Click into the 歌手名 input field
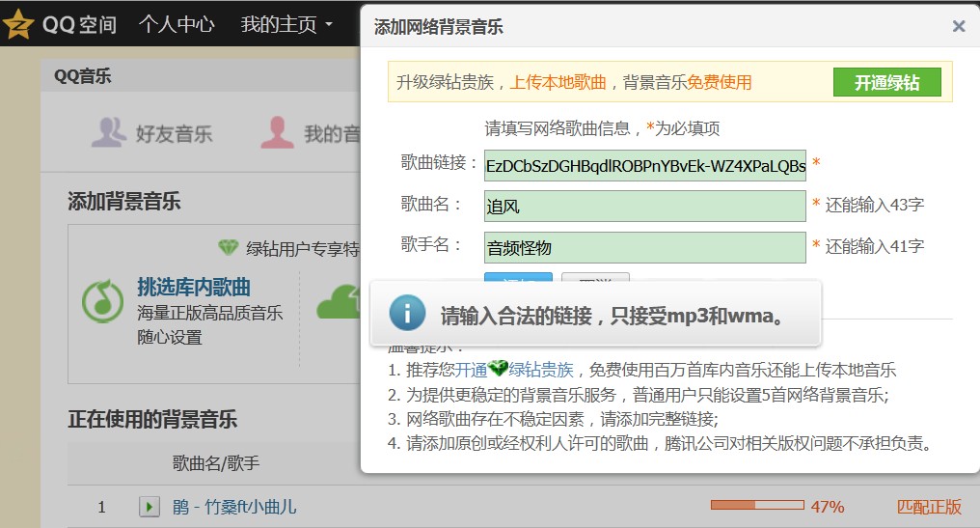This screenshot has height=528, width=980. 645,248
